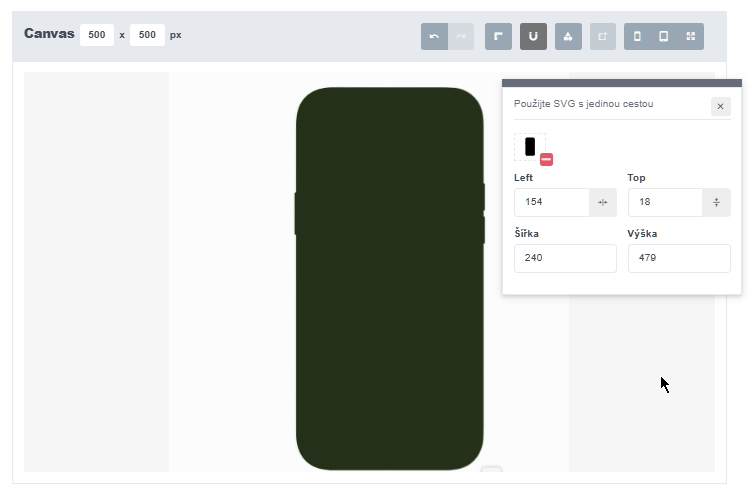Click the 'Left' label
The image size is (753, 497).
523,178
